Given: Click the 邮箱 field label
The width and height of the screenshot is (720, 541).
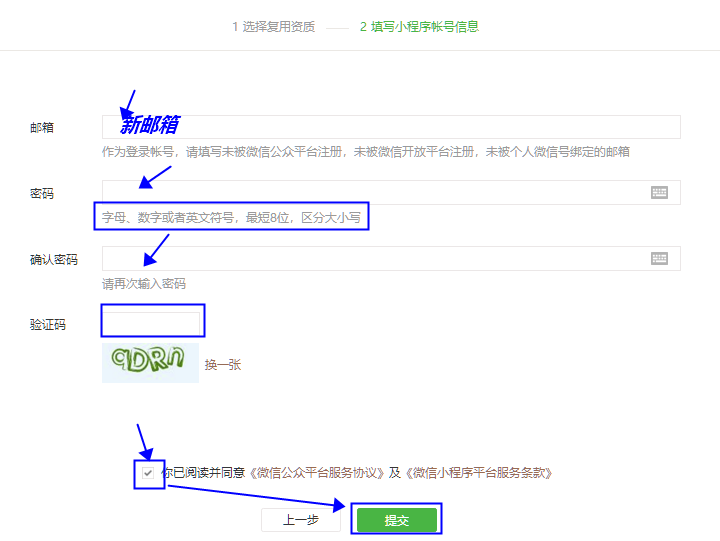Looking at the screenshot, I should pos(42,127).
